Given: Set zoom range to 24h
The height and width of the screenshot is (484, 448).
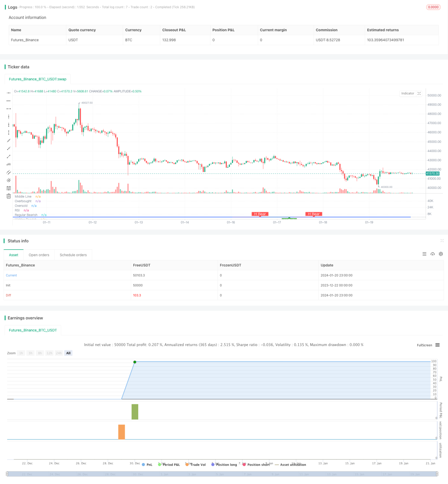Looking at the screenshot, I should [x=59, y=353].
